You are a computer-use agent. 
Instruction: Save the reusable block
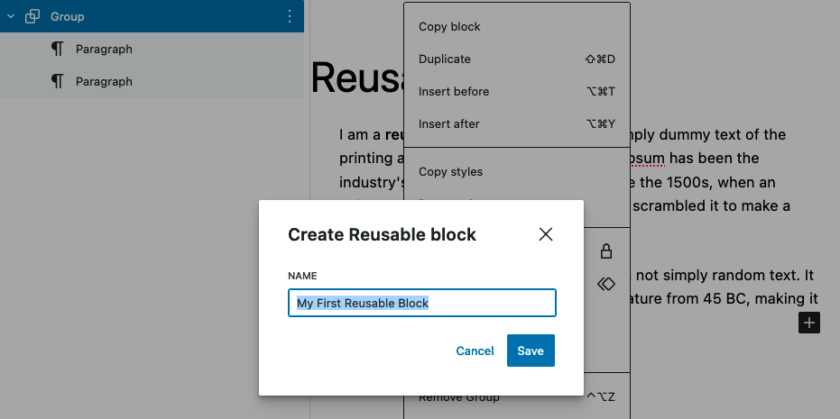click(x=530, y=350)
